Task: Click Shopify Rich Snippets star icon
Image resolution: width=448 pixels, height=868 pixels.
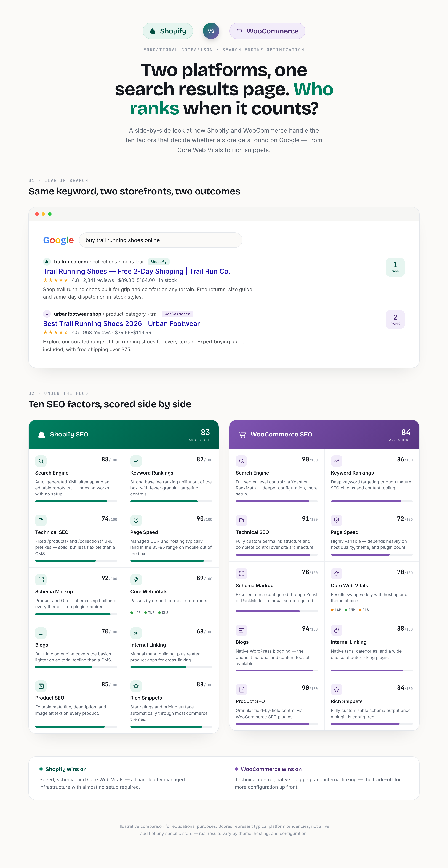Action: pos(136,686)
